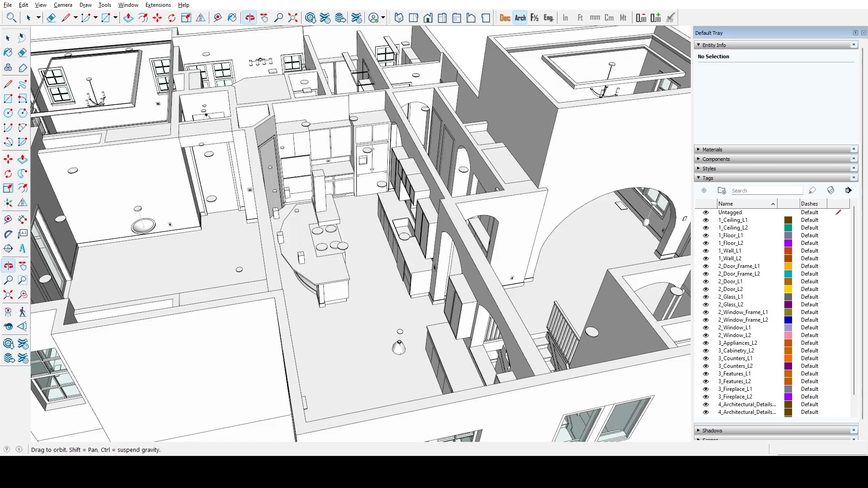The height and width of the screenshot is (488, 868).
Task: Select the Dec display format
Action: tap(505, 18)
